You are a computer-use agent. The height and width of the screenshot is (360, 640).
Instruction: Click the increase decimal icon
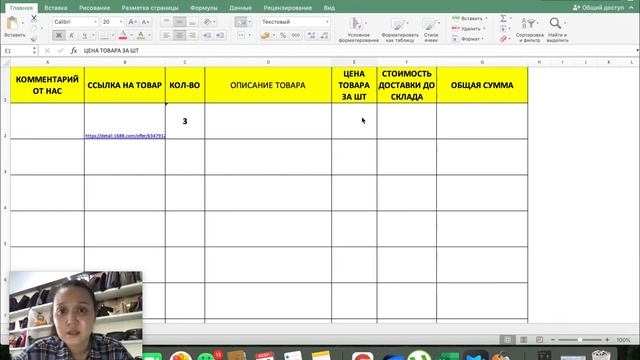pyautogui.click(x=311, y=36)
